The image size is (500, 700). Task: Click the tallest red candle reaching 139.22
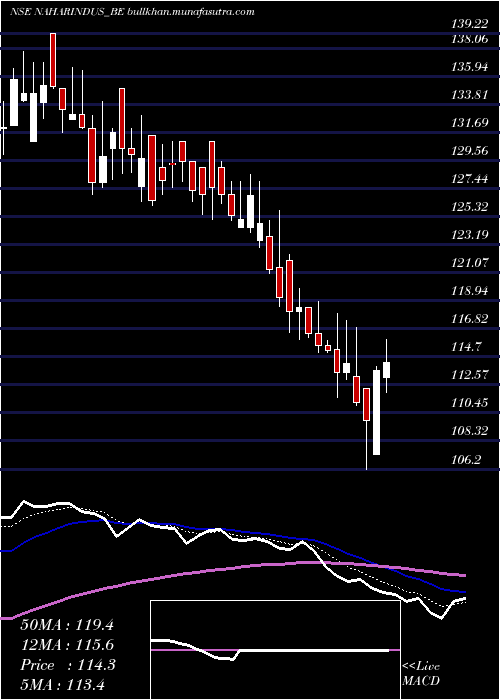[53, 60]
